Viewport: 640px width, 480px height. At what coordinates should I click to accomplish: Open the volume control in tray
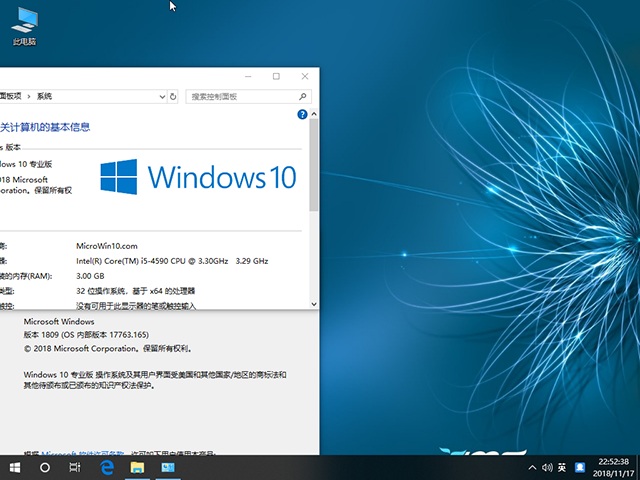tap(547, 467)
